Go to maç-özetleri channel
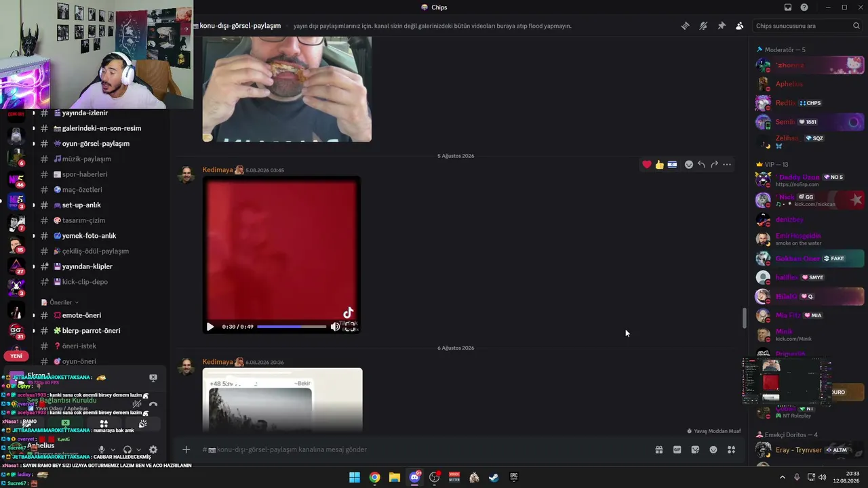Screen dimensions: 868x488 pos(82,190)
